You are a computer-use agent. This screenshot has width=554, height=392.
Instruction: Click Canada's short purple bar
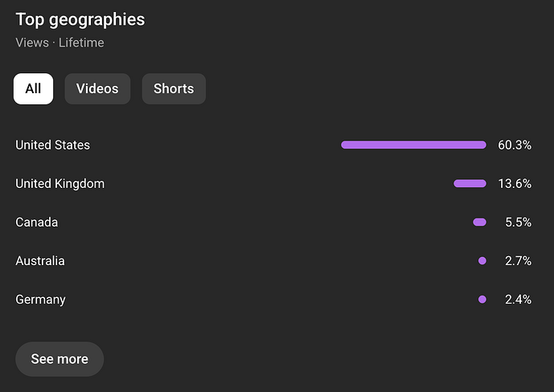[479, 223]
